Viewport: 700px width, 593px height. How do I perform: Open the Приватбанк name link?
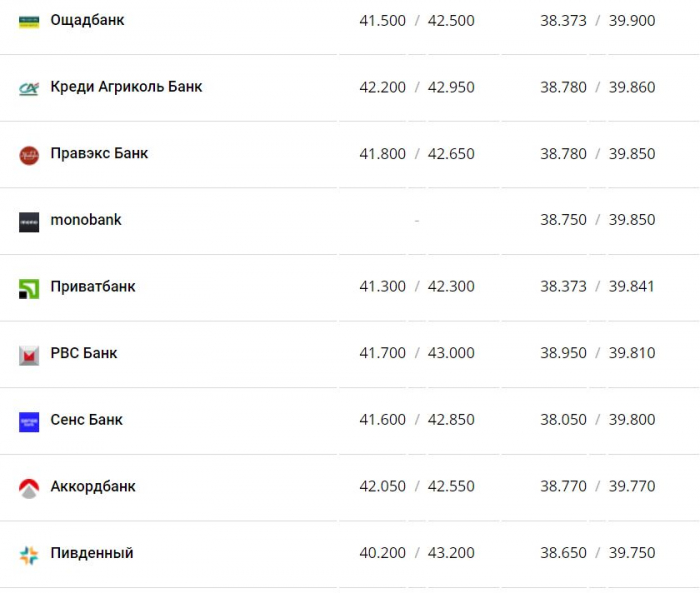pos(93,286)
